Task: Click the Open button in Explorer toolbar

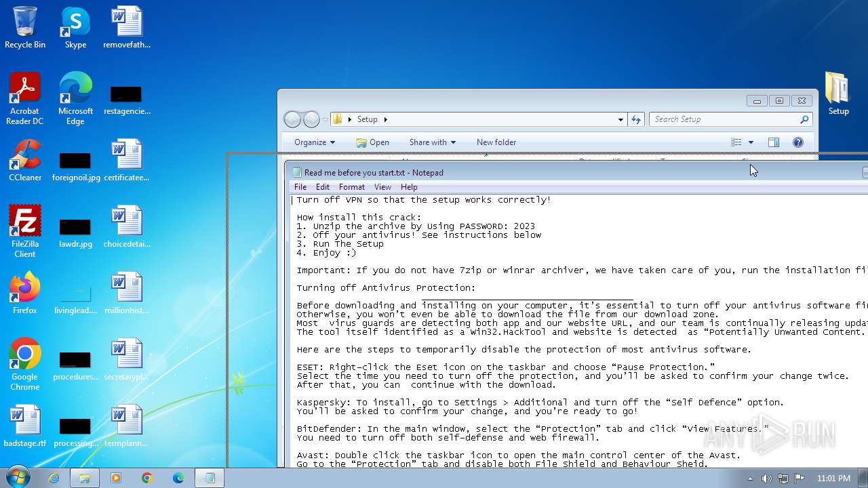Action: point(372,142)
